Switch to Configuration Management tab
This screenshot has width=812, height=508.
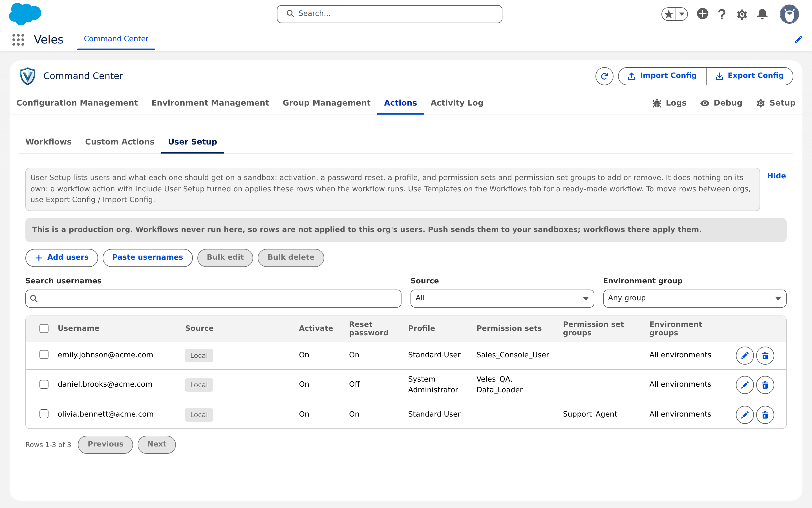(x=77, y=103)
